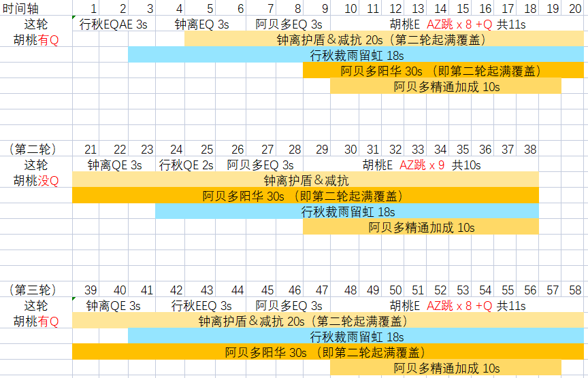Click 行秋裁雨留虹 18s bar starting at second 24
This screenshot has height=378, width=588.
(347, 211)
